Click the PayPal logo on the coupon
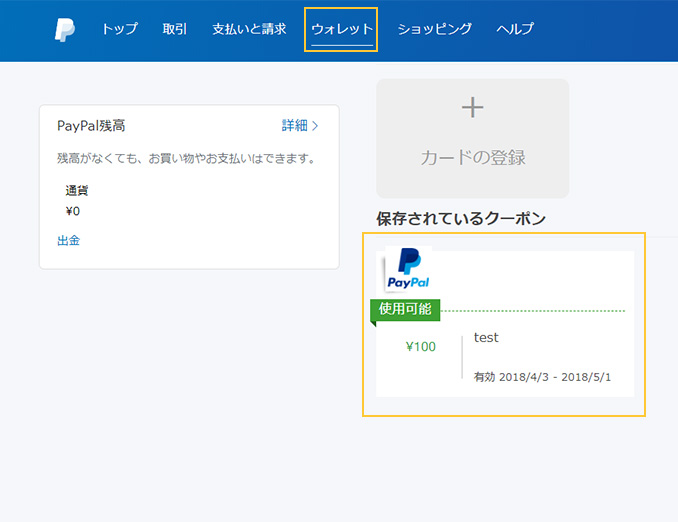 pos(408,269)
